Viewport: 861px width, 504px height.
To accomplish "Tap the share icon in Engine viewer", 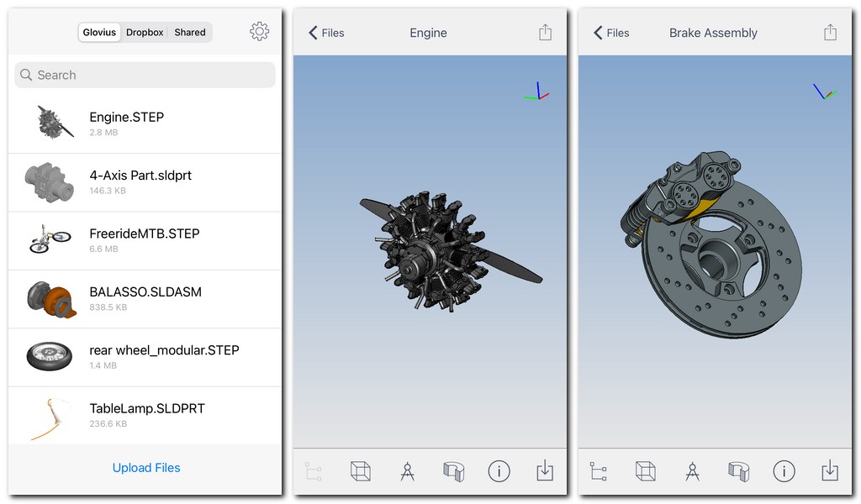I will coord(545,33).
